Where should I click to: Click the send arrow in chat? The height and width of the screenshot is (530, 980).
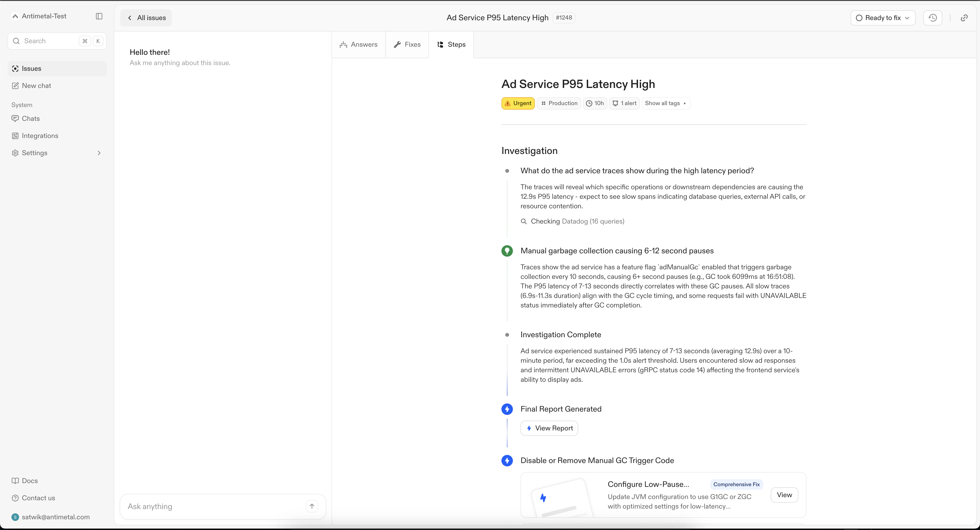(312, 506)
